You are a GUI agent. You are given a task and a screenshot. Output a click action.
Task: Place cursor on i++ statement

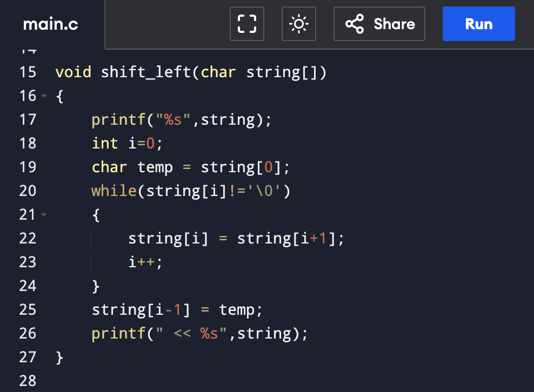(145, 262)
